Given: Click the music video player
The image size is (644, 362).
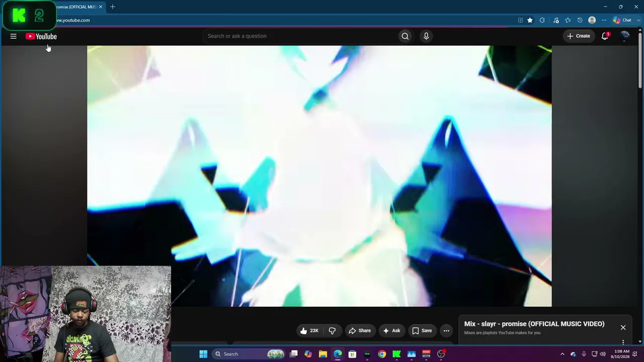Looking at the screenshot, I should click(x=319, y=176).
